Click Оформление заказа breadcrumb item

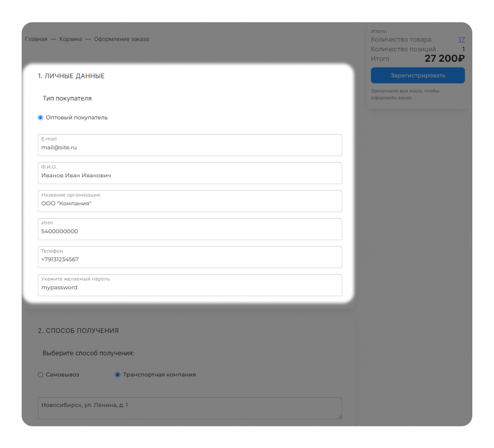(x=121, y=39)
